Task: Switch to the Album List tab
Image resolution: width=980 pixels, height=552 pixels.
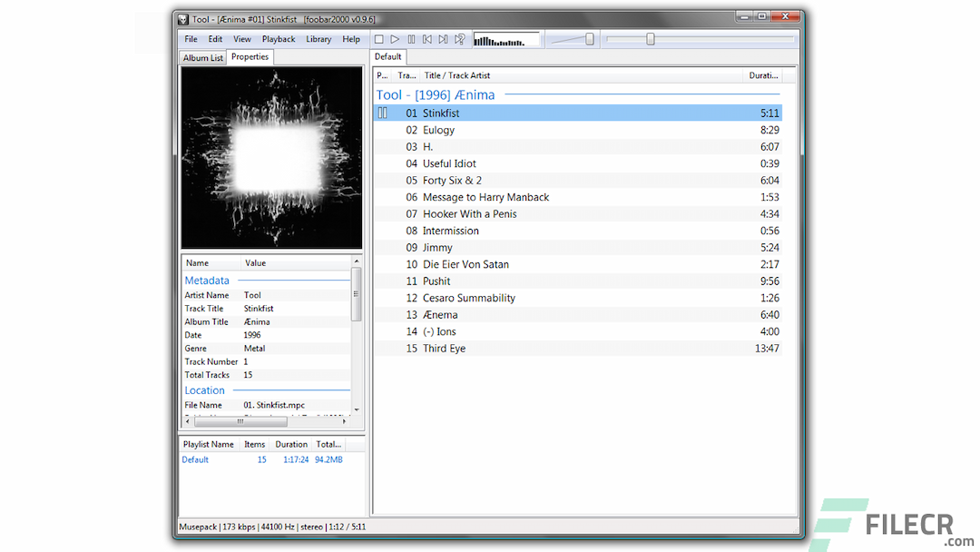Action: (x=202, y=57)
